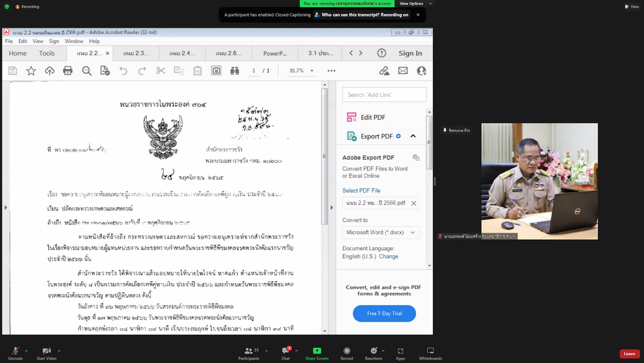Viewport: 644px width, 363px height.
Task: Click the Zoom Reactions button
Action: [374, 353]
